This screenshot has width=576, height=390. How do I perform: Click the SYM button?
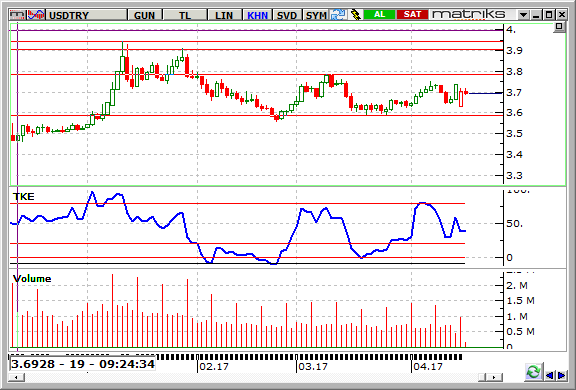[x=316, y=15]
